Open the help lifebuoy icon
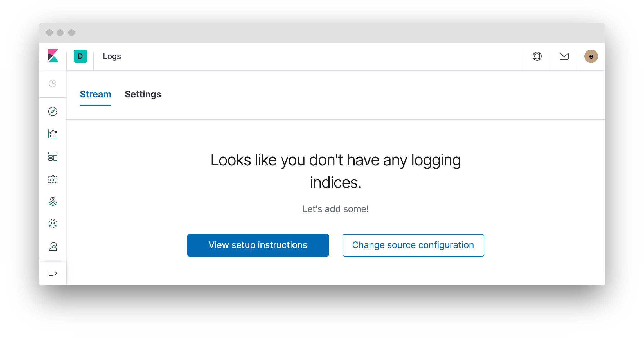 pyautogui.click(x=537, y=56)
